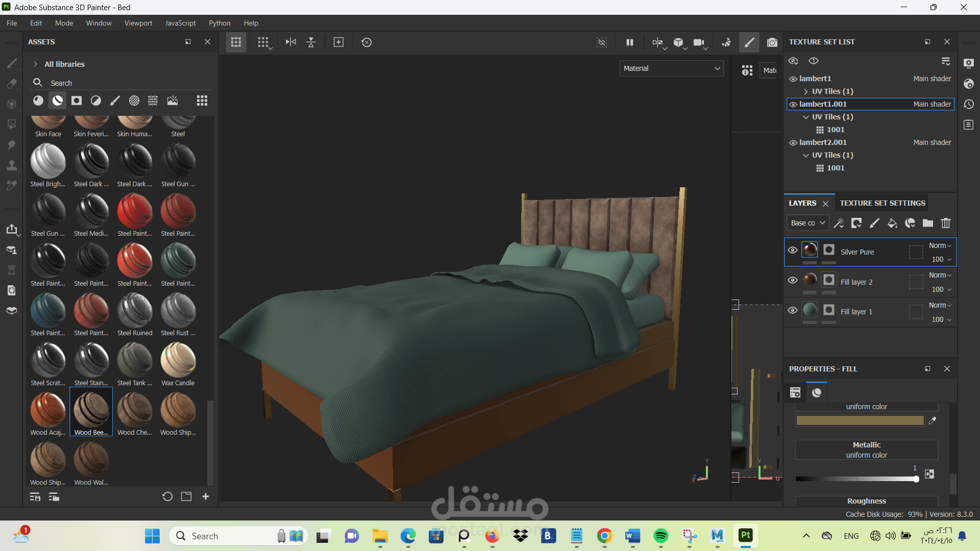The width and height of the screenshot is (980, 551).
Task: Hide the lambert2.001 texture set
Action: pos(793,142)
